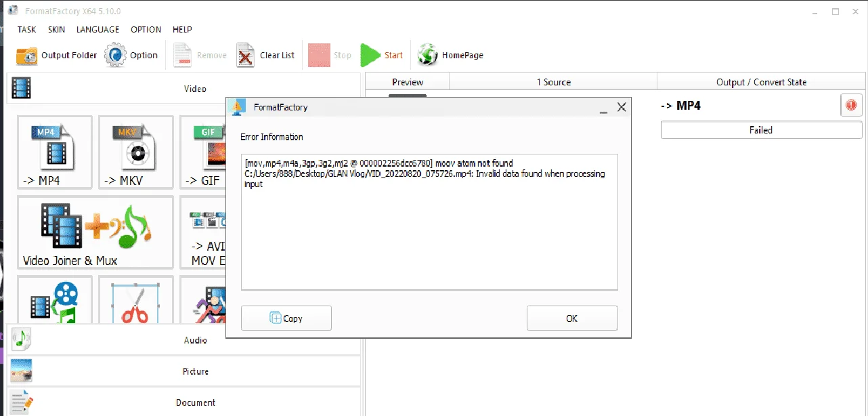Click the red error icon beside -> MP4
868x416 pixels.
[851, 105]
